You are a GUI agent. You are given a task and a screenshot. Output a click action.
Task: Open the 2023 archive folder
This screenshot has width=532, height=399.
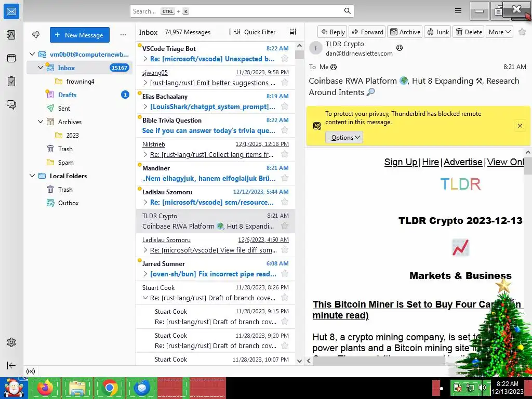(x=79, y=135)
